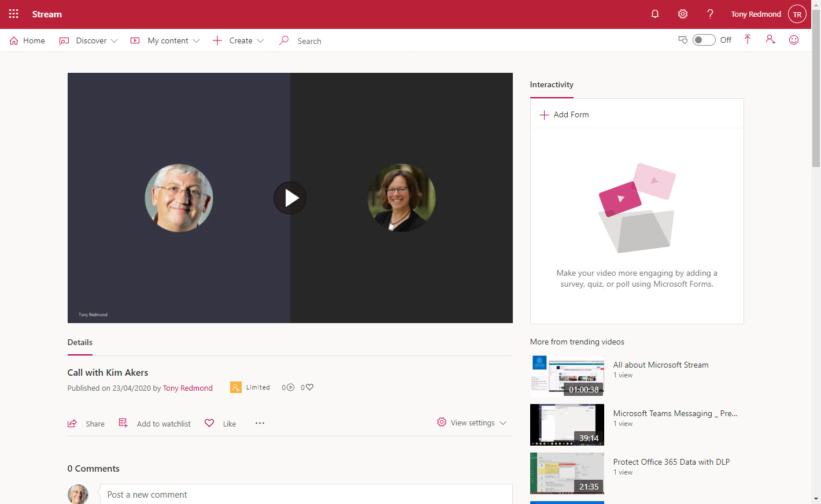821x504 pixels.
Task: Click the Tony Redmond header name
Action: point(756,14)
